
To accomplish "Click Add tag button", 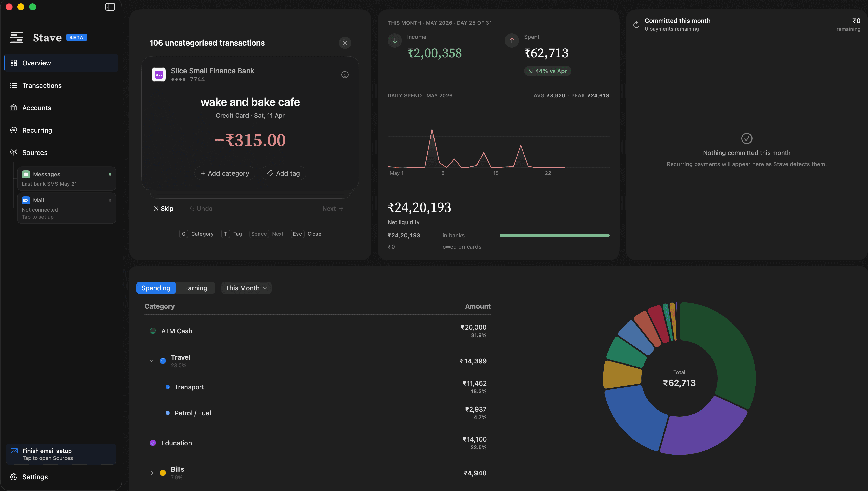I will click(283, 173).
